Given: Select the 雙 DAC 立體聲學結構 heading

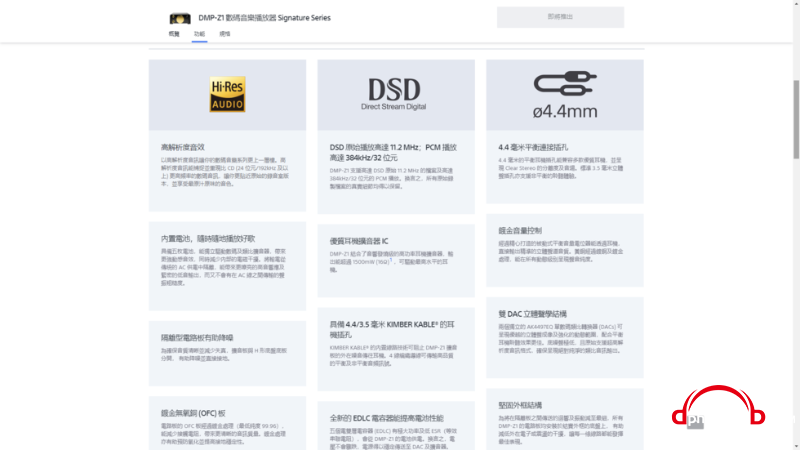Looking at the screenshot, I should (x=533, y=314).
